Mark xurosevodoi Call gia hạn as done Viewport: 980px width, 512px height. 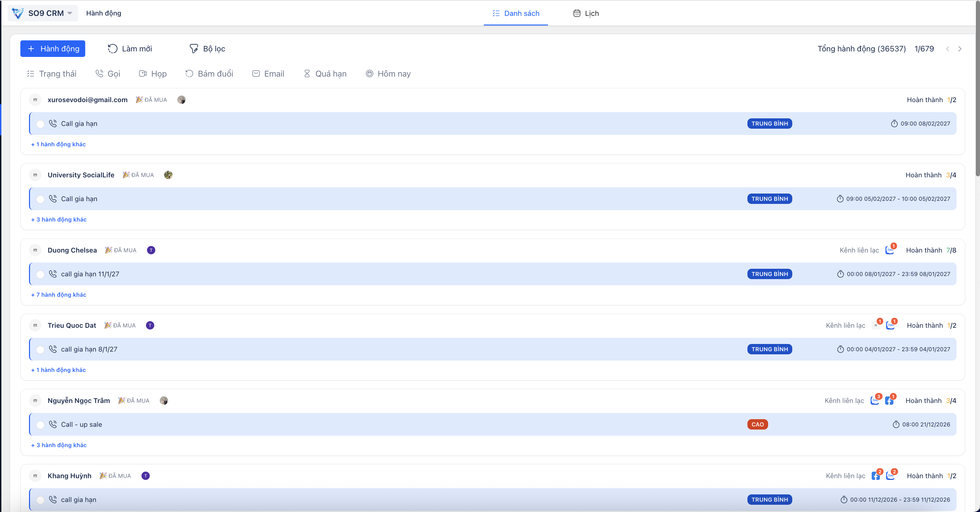point(40,124)
